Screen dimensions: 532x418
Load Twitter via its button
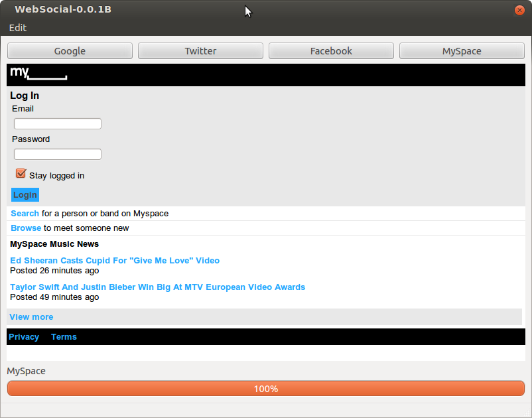point(200,51)
